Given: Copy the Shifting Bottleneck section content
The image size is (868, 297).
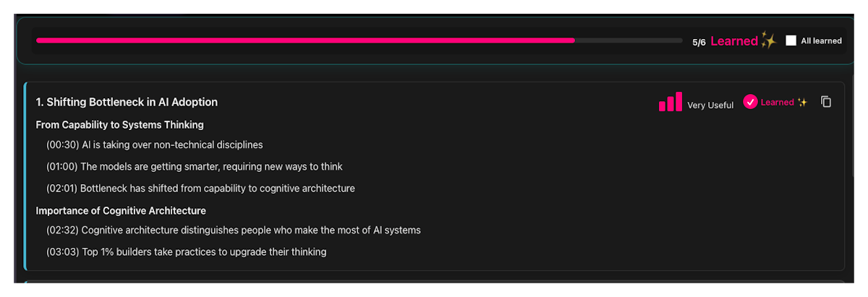Looking at the screenshot, I should click(x=826, y=102).
